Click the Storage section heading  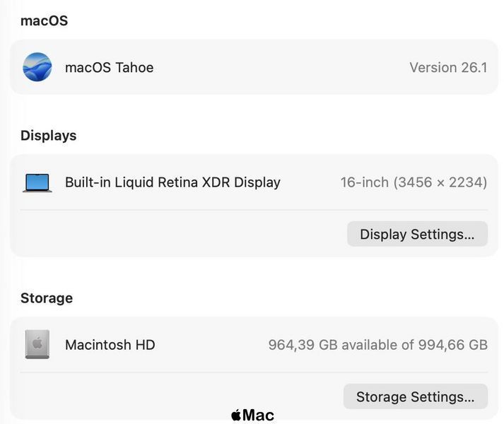(47, 298)
